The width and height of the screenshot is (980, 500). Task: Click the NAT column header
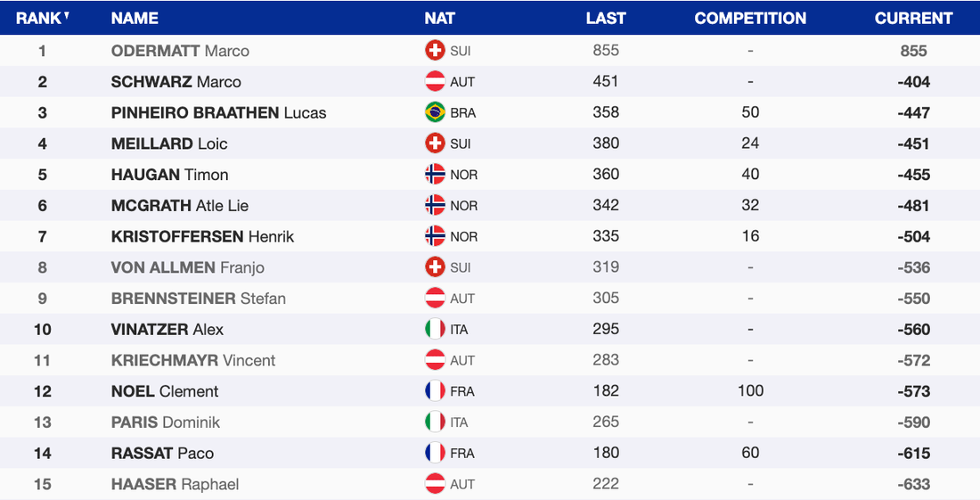pos(439,18)
